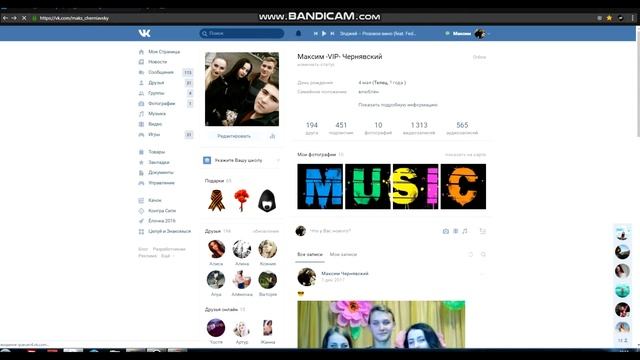Open the 10 фотографий counter
The image size is (640, 360).
(x=378, y=128)
